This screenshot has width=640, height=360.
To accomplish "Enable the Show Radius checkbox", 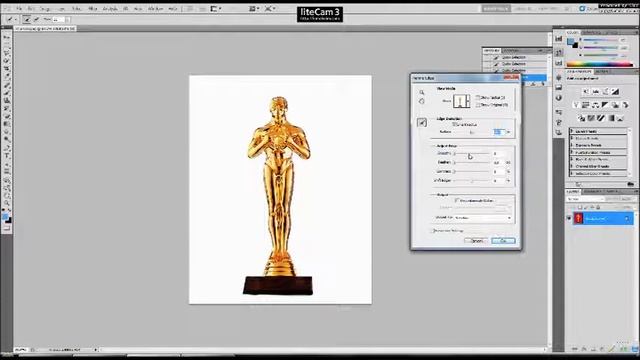I will coord(478,98).
